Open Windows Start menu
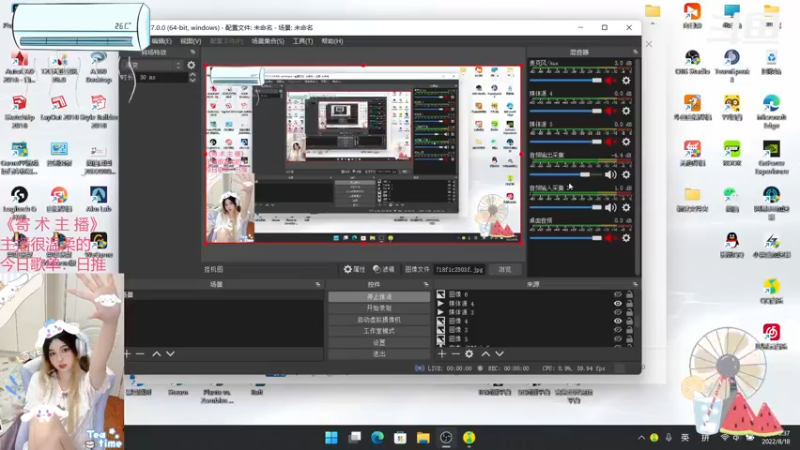This screenshot has width=800, height=450. [x=332, y=438]
